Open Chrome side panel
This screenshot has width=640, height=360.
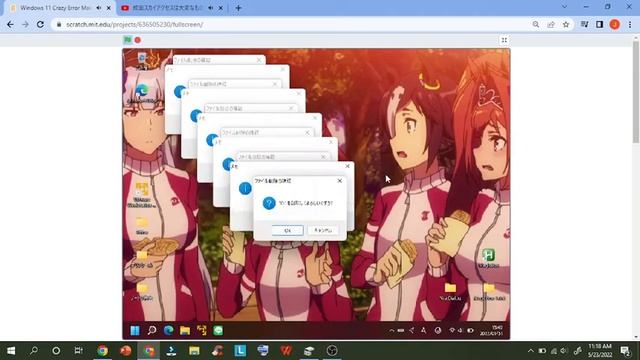point(599,24)
